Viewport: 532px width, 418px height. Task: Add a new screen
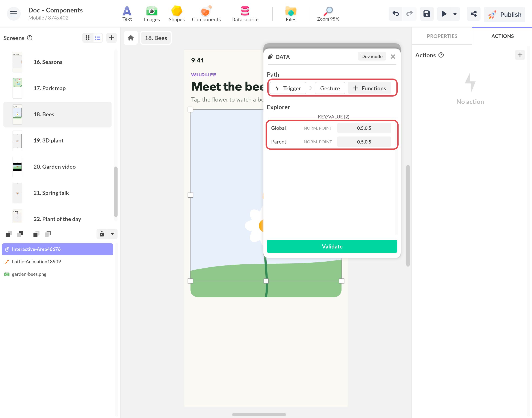coord(112,38)
